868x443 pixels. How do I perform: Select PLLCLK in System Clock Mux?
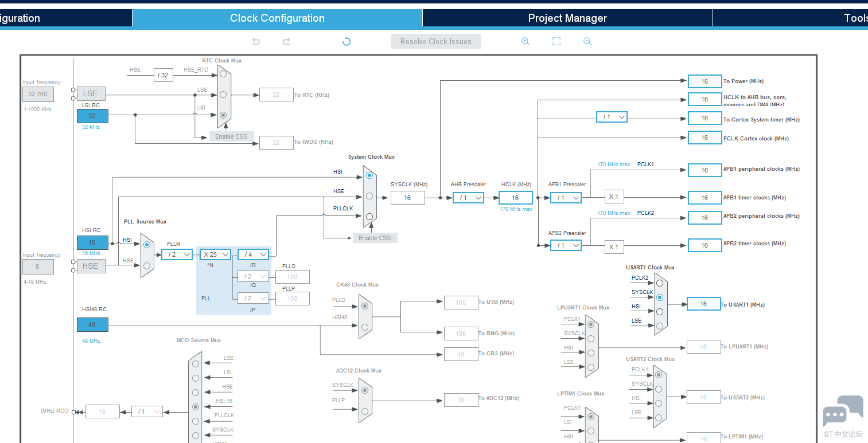click(369, 217)
